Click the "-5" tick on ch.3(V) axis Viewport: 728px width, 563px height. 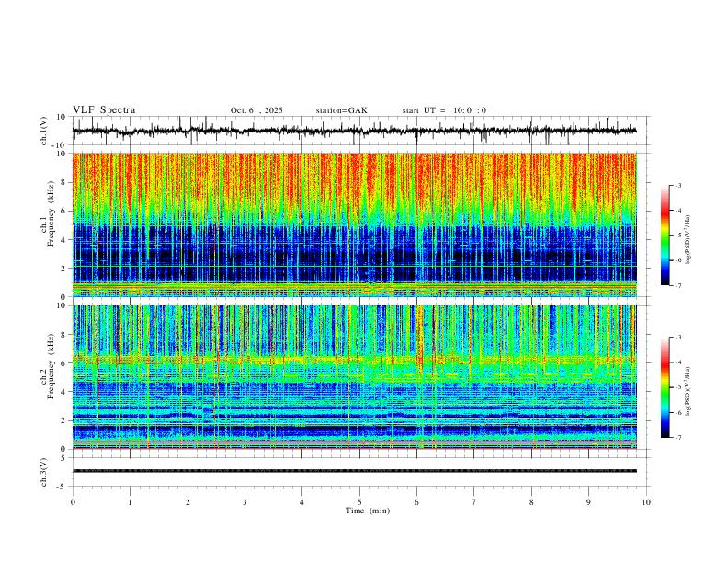(63, 487)
